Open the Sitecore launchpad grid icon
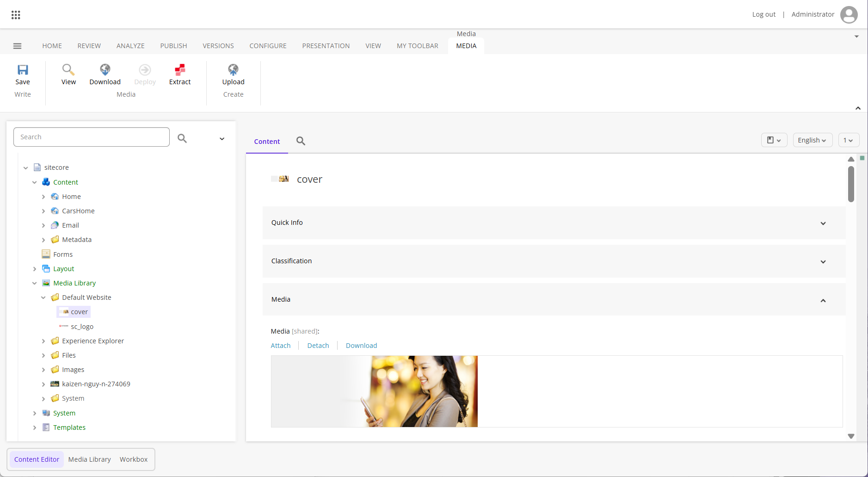 (16, 15)
